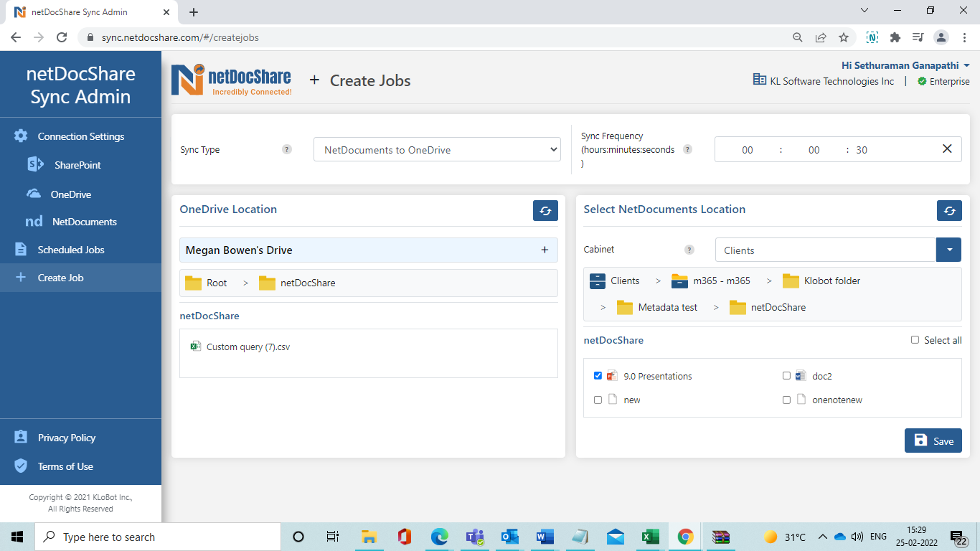The image size is (980, 551).
Task: Uncheck the 9.0 Presentations checkbox
Action: click(x=598, y=376)
